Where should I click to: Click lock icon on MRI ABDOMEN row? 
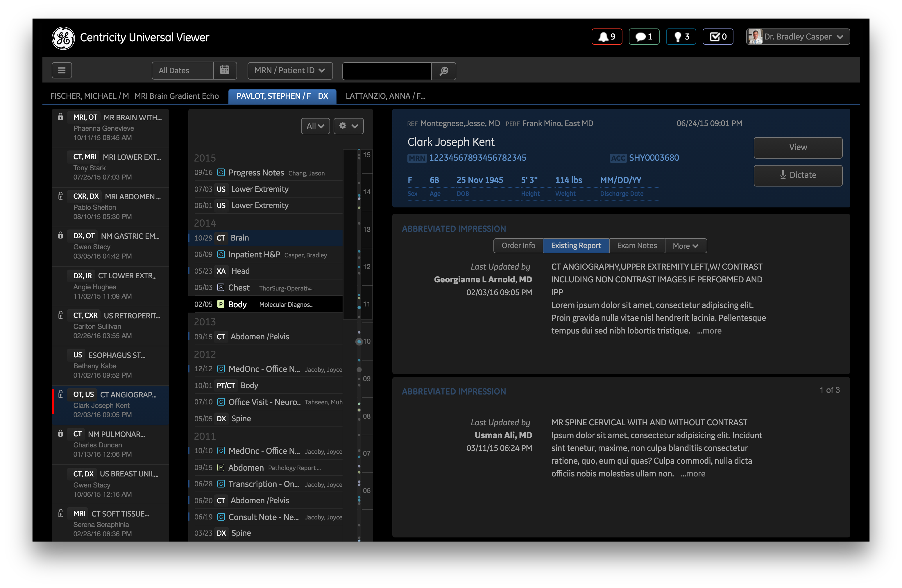[x=61, y=196]
